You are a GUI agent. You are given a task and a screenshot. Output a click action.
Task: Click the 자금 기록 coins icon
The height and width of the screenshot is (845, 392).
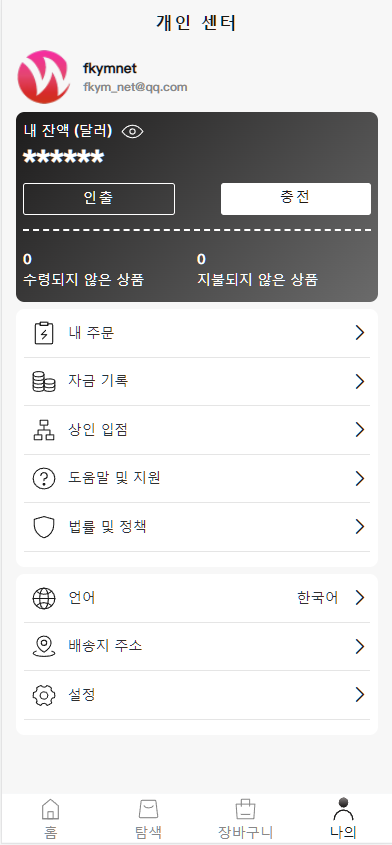[x=44, y=382]
